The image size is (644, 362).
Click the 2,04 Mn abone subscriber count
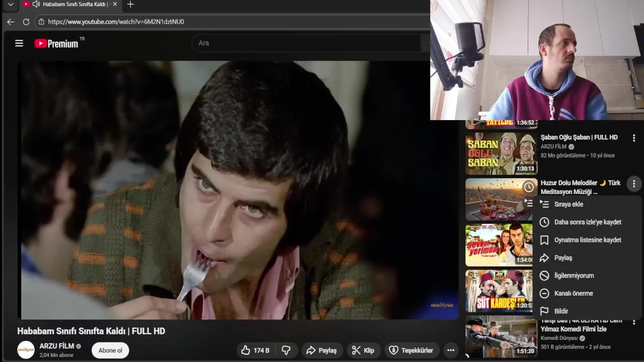(56, 355)
